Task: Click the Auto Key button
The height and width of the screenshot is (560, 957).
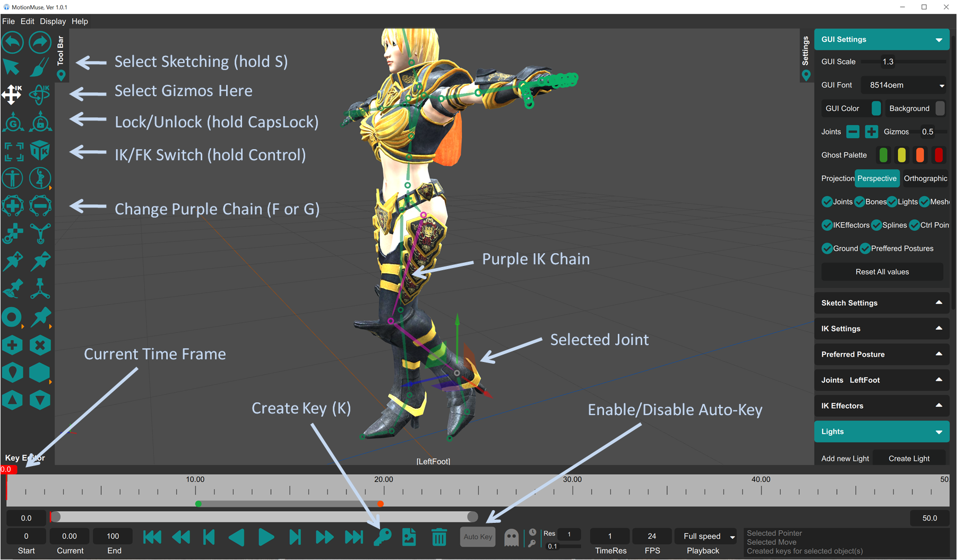Action: point(478,537)
